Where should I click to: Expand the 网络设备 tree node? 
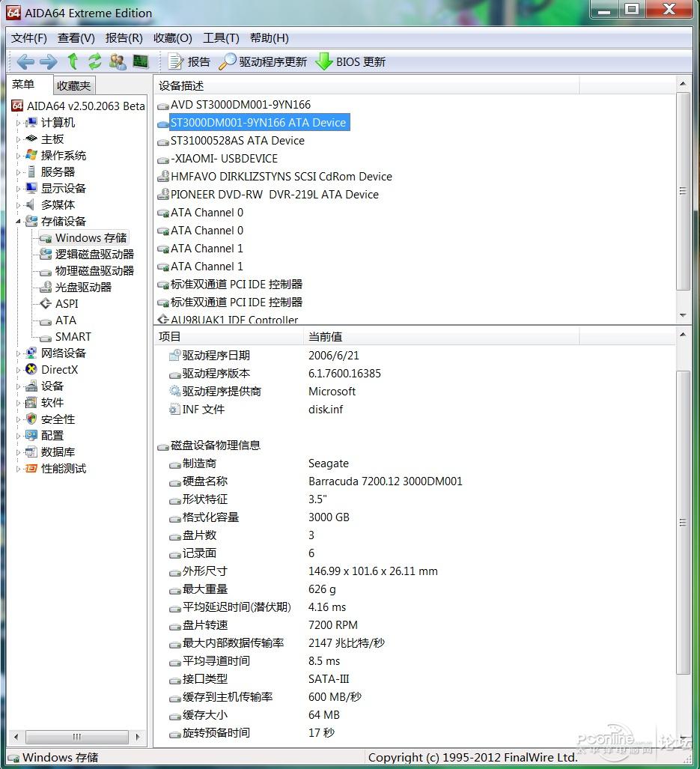(18, 353)
